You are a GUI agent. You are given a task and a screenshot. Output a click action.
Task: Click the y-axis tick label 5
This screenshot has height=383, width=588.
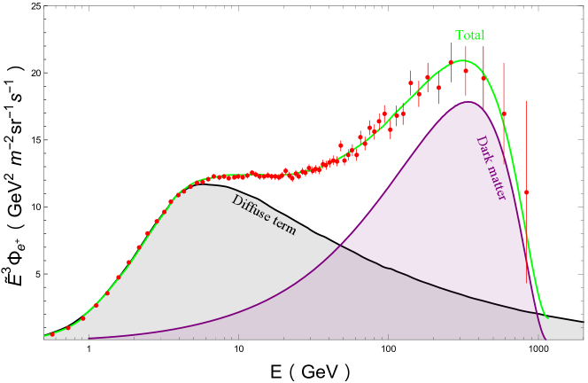[x=36, y=274]
